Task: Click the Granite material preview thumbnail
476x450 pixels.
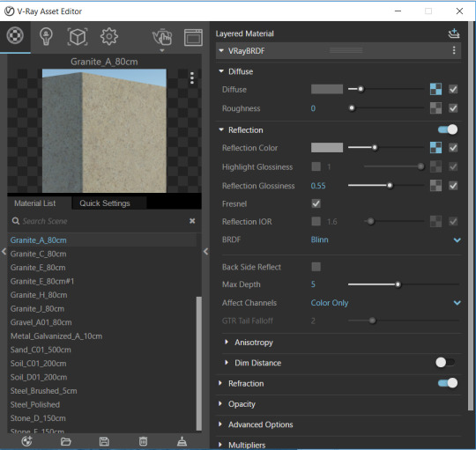Action: [104, 130]
